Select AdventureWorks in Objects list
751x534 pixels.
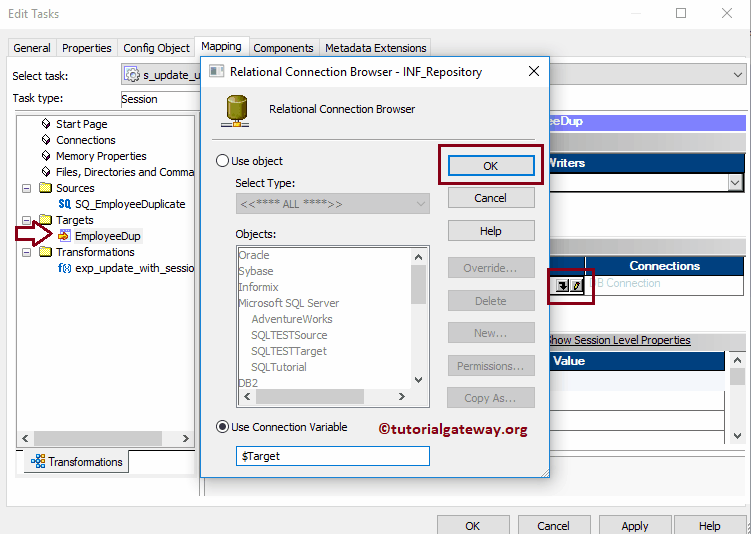point(292,319)
